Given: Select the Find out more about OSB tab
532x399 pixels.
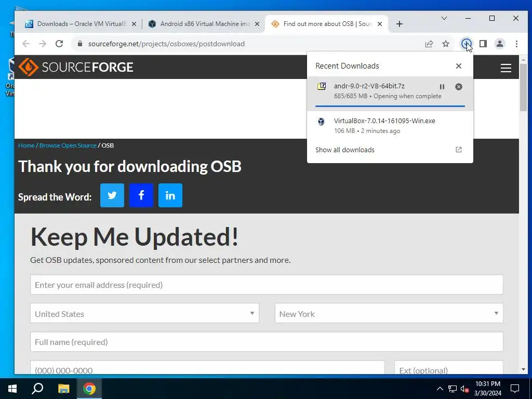Looking at the screenshot, I should (x=327, y=24).
